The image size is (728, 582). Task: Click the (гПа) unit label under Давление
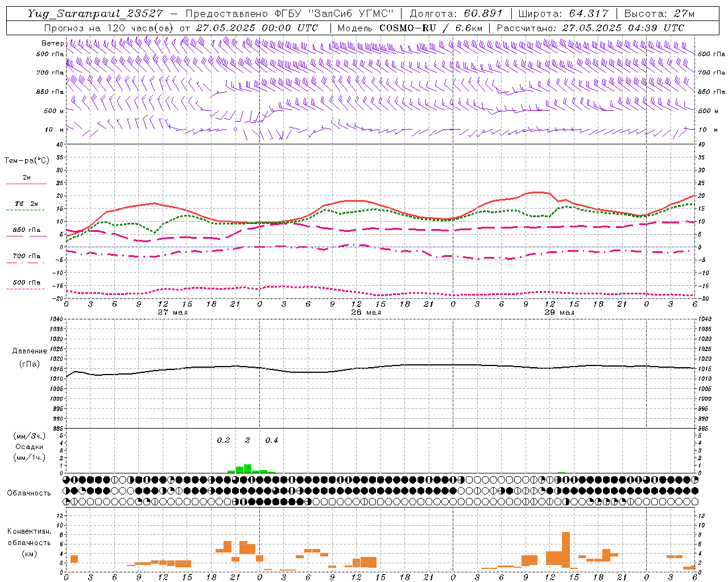pos(30,364)
